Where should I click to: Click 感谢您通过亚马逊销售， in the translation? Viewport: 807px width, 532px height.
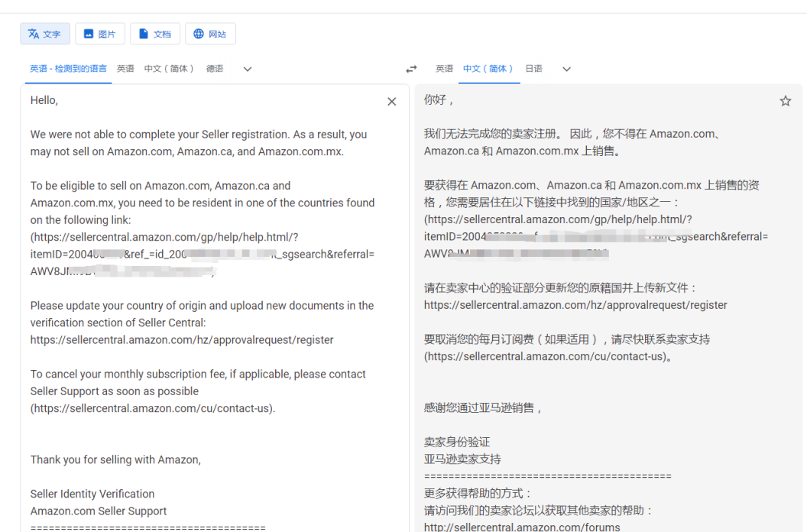pyautogui.click(x=483, y=408)
